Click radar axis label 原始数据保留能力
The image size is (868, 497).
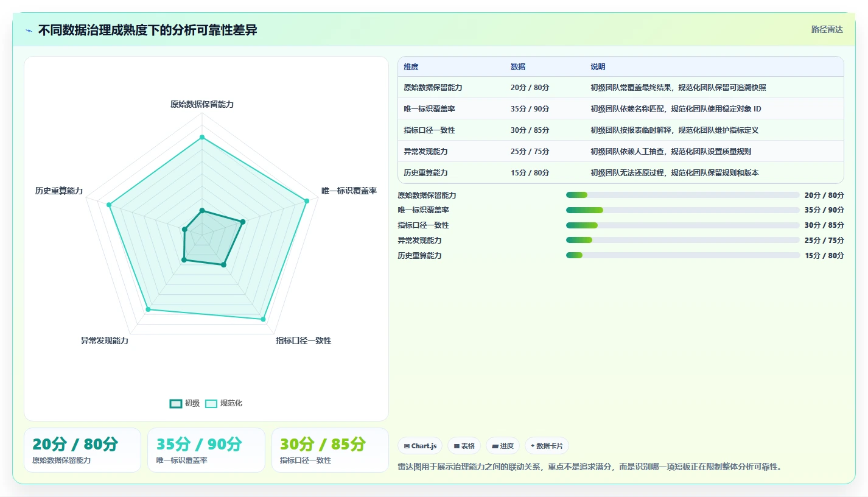(x=202, y=104)
